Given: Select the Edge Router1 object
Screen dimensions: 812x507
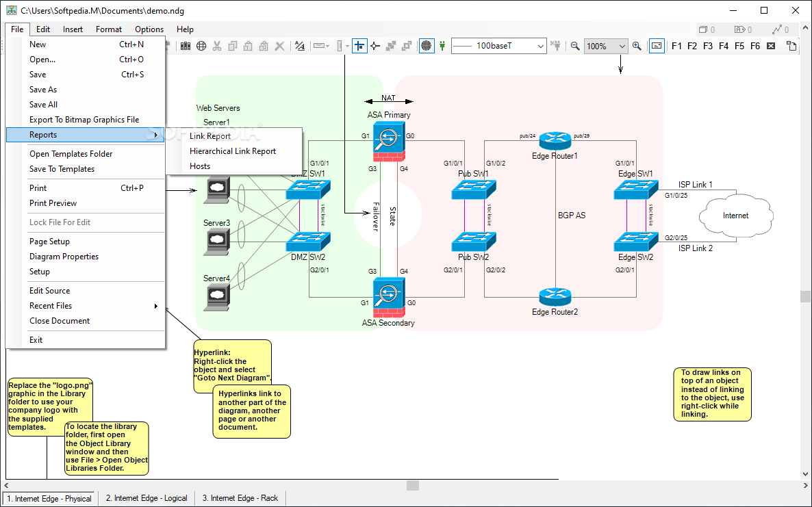Looking at the screenshot, I should (555, 141).
